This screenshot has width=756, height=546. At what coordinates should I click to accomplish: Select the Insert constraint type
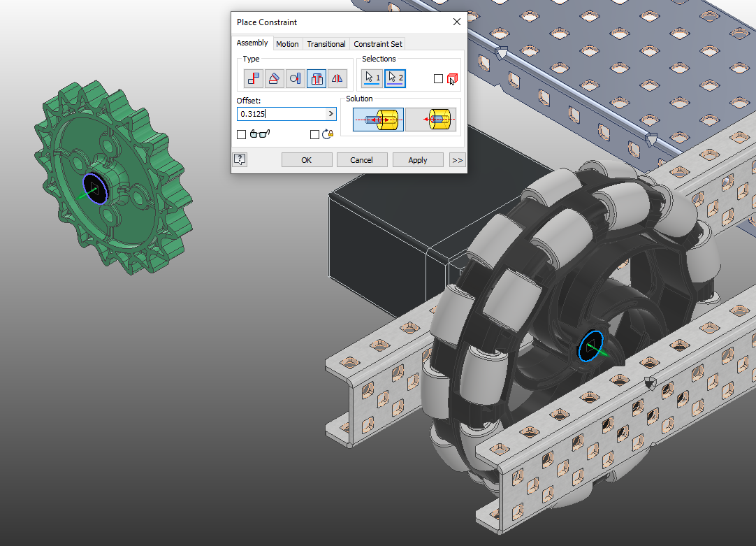tap(317, 78)
